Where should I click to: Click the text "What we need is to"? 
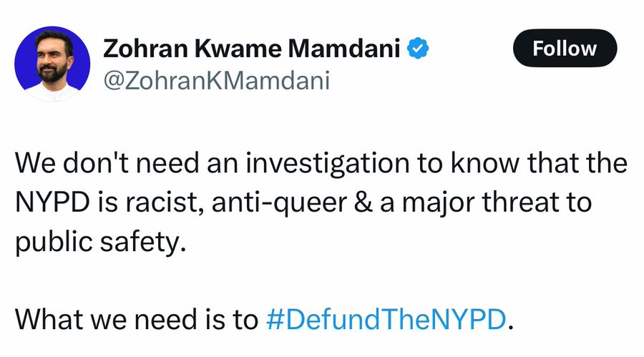click(136, 319)
